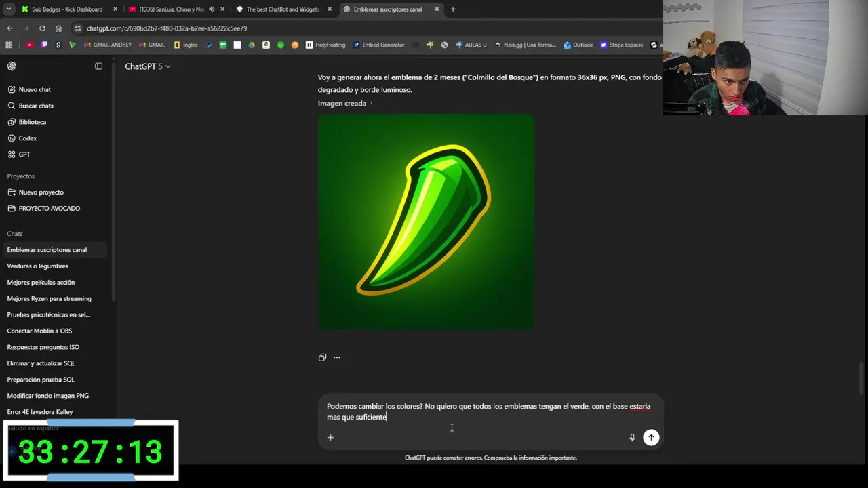Mute the SanLuis YouTube tab audio
Image resolution: width=868 pixels, height=488 pixels.
pos(212,9)
